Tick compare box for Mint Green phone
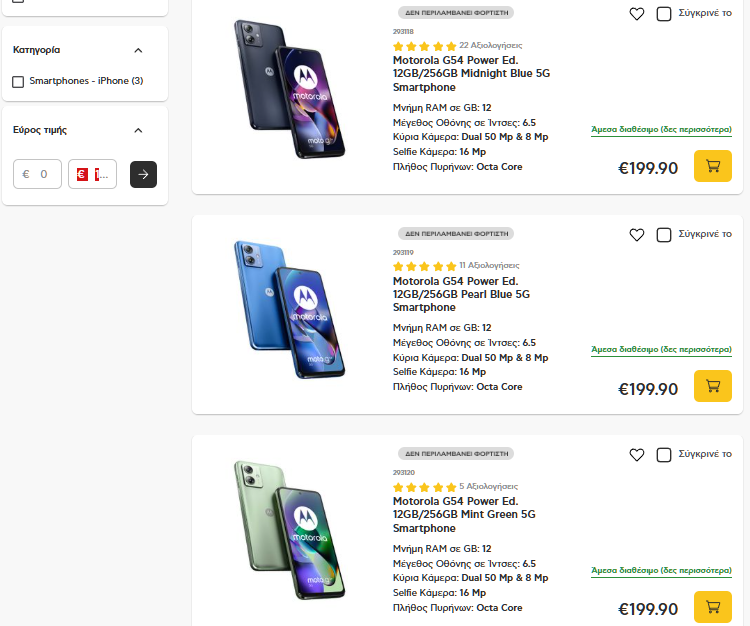 [664, 455]
